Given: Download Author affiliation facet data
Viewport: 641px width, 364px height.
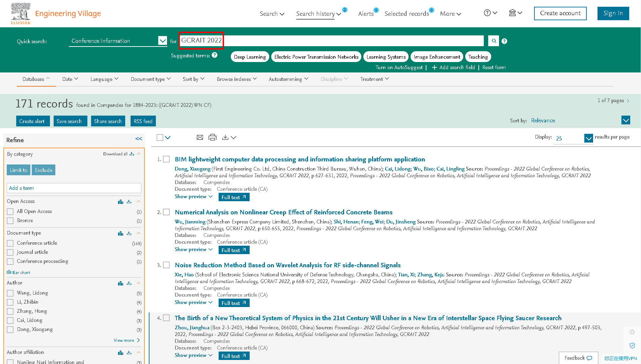Looking at the screenshot, I should tap(129, 353).
